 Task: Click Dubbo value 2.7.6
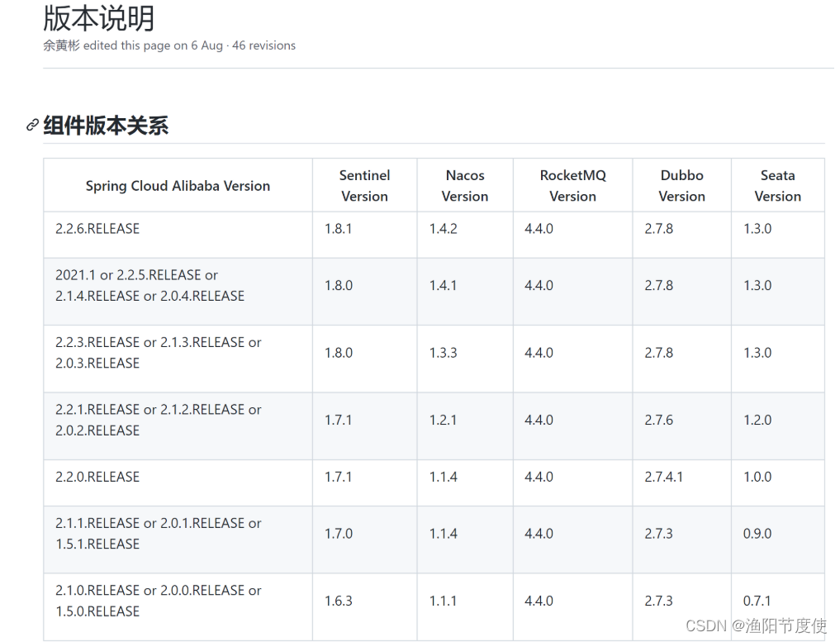(x=659, y=420)
